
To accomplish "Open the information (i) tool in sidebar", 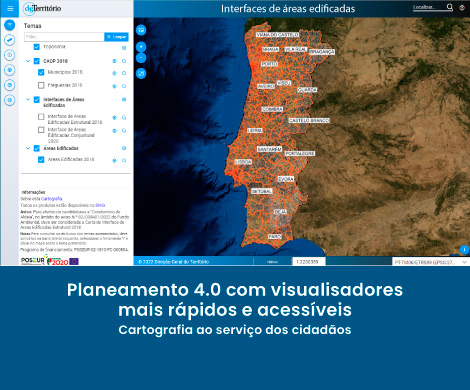I will pyautogui.click(x=10, y=55).
